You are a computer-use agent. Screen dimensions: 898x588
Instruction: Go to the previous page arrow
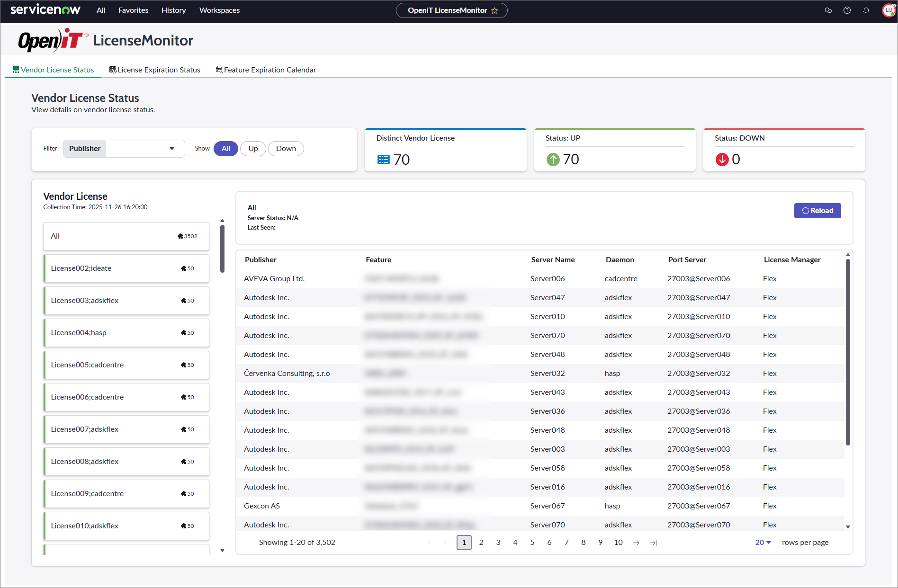click(x=447, y=543)
